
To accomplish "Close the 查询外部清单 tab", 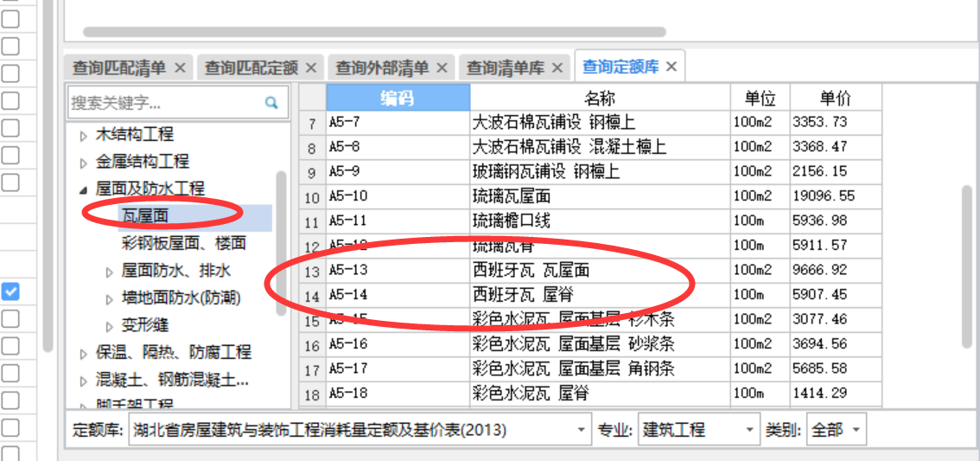I will (442, 67).
